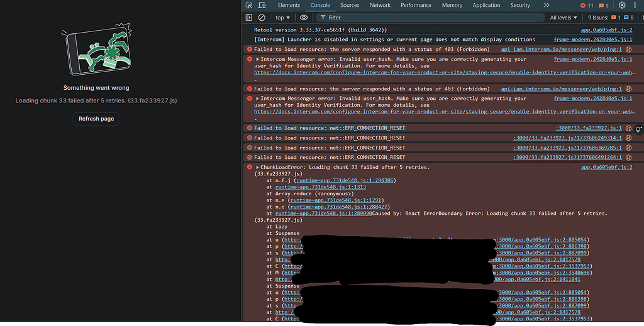Open the runtime~app.731de548.js:1:294386 stack link
This screenshot has width=644, height=326.
(x=345, y=180)
